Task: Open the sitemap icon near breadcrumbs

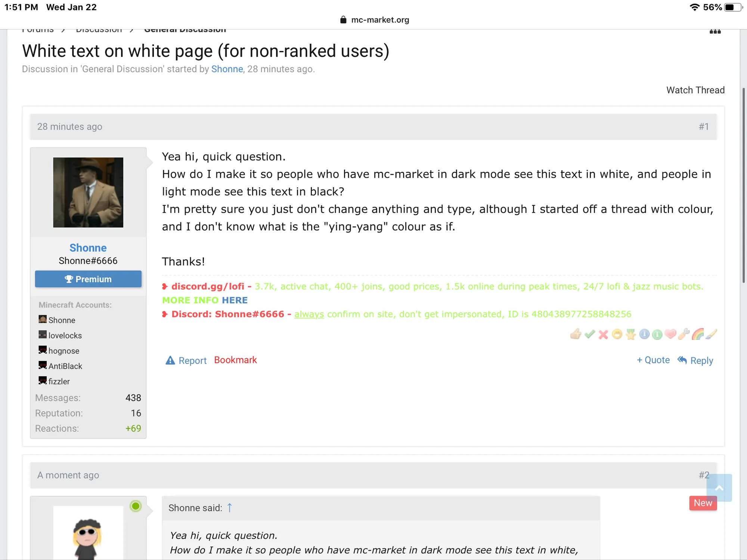Action: (x=715, y=31)
